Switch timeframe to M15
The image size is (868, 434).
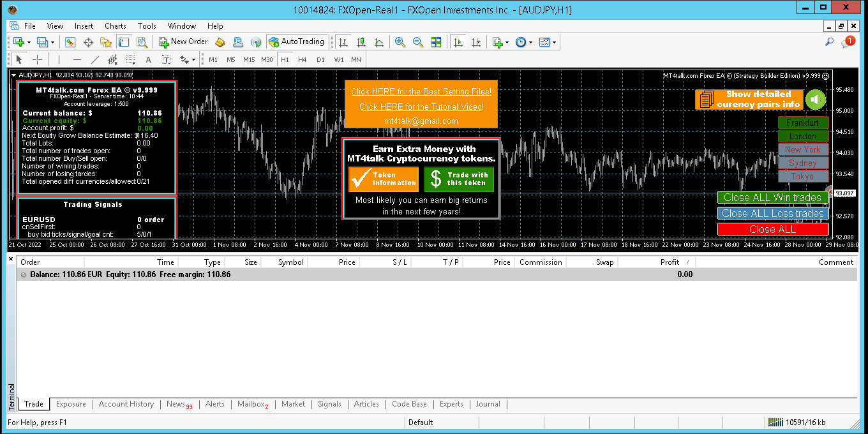point(249,59)
